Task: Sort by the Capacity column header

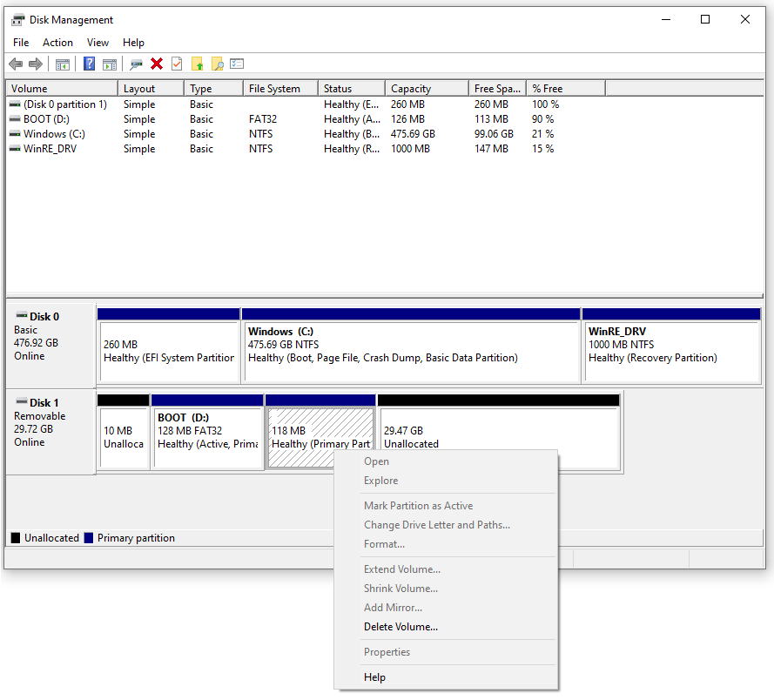Action: click(427, 88)
